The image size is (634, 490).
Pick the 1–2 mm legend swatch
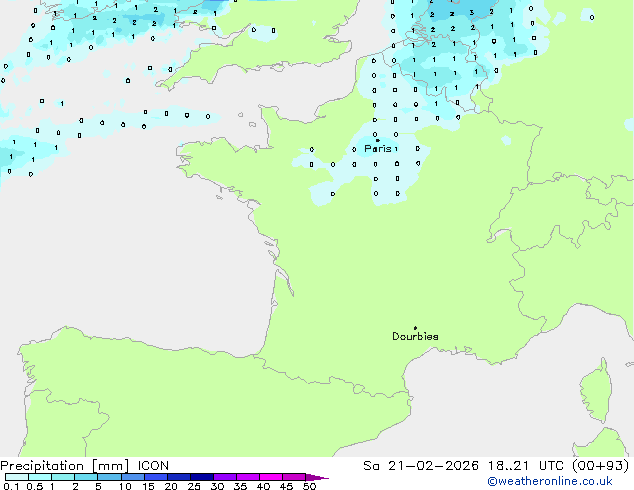click(x=63, y=477)
